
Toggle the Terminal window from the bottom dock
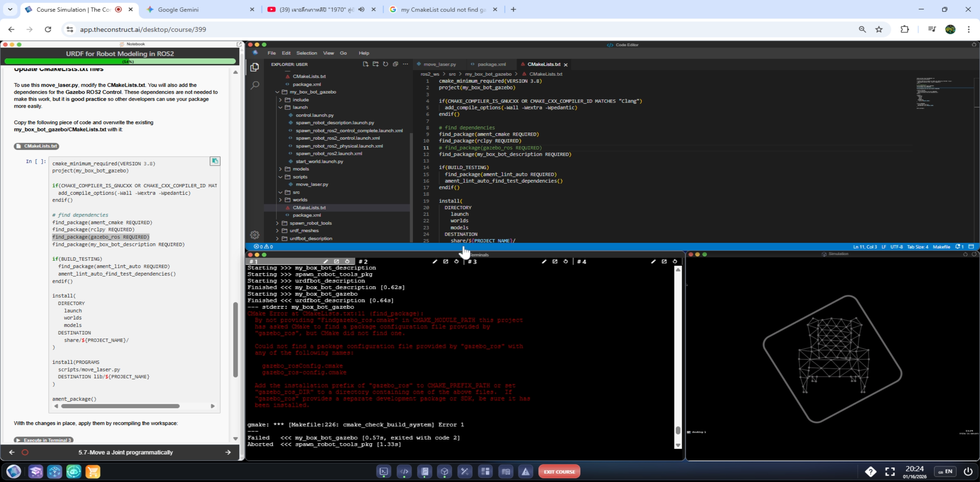384,472
